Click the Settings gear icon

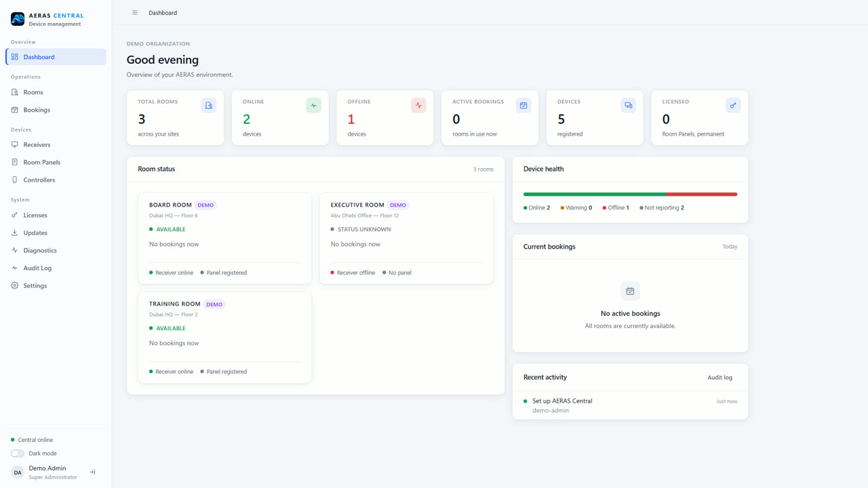tap(15, 285)
